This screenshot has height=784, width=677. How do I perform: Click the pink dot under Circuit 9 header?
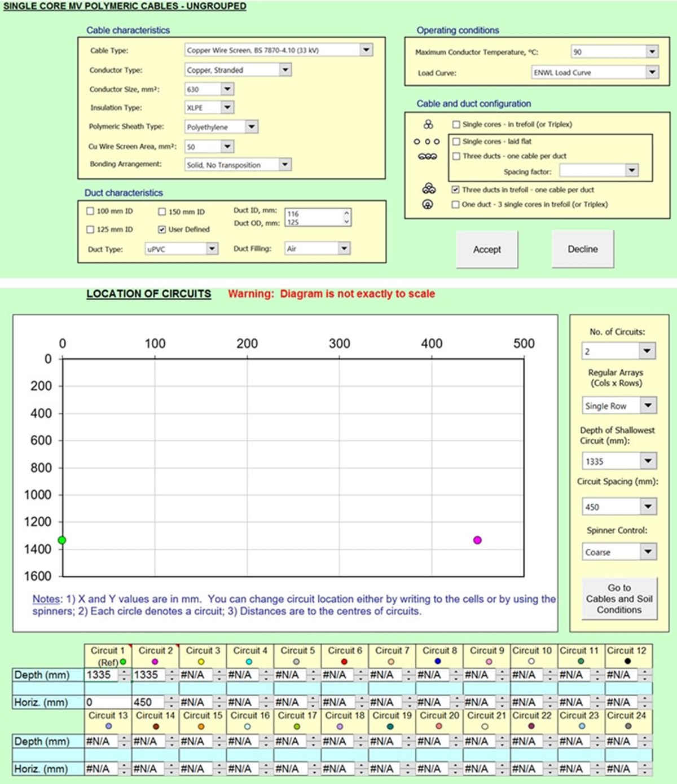click(x=489, y=662)
